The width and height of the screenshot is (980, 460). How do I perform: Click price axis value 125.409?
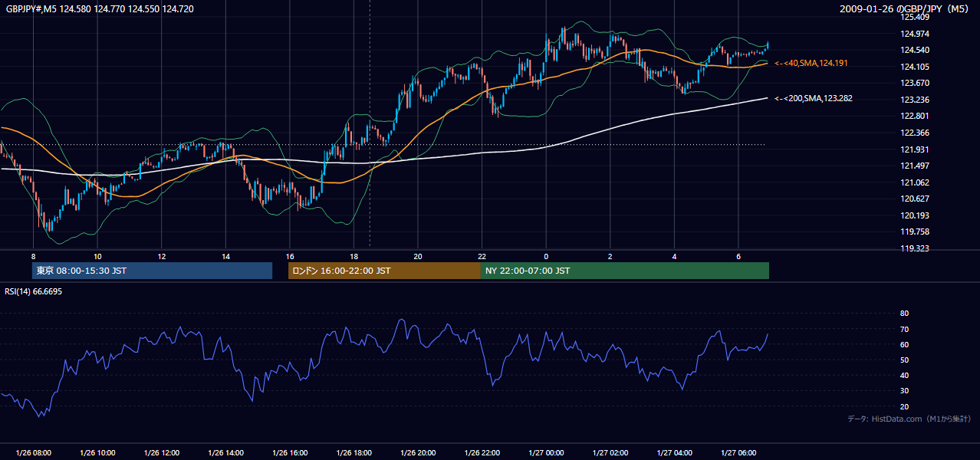pos(914,17)
